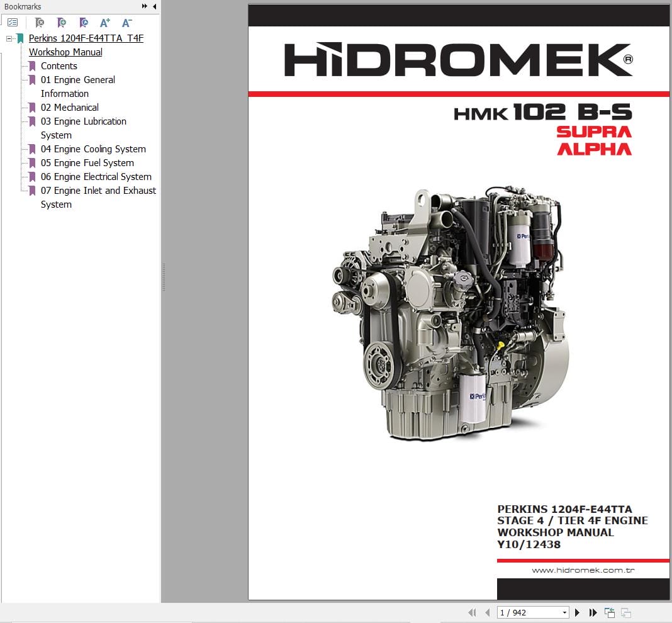Open the bookmark options menu icon
The height and width of the screenshot is (623, 672).
pyautogui.click(x=13, y=21)
